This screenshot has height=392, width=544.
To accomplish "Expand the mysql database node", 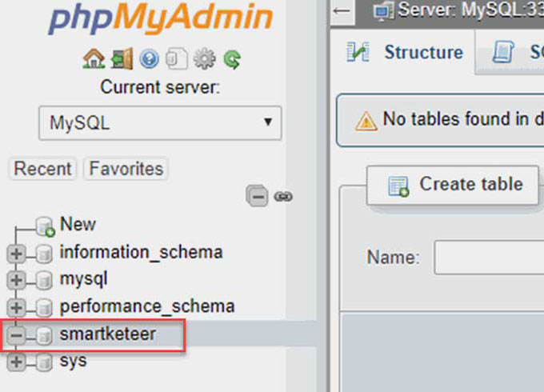I will pos(16,280).
